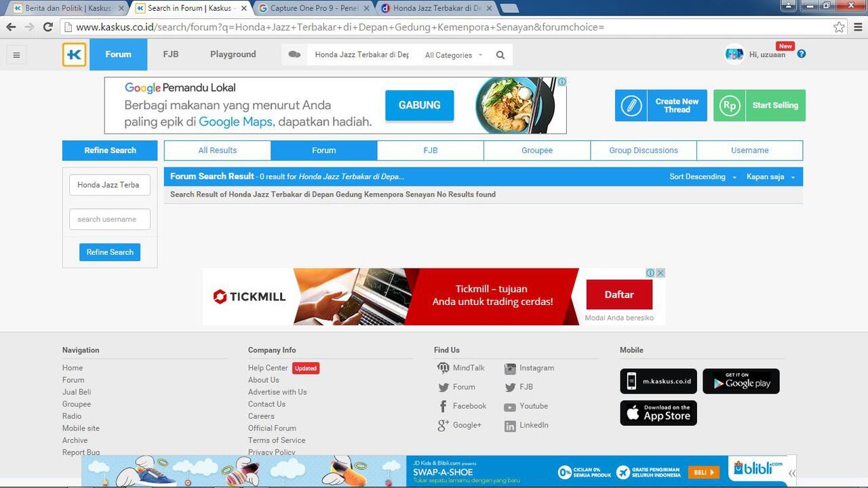Open Advertise with Us link
Image resolution: width=868 pixels, height=488 pixels.
(277, 392)
